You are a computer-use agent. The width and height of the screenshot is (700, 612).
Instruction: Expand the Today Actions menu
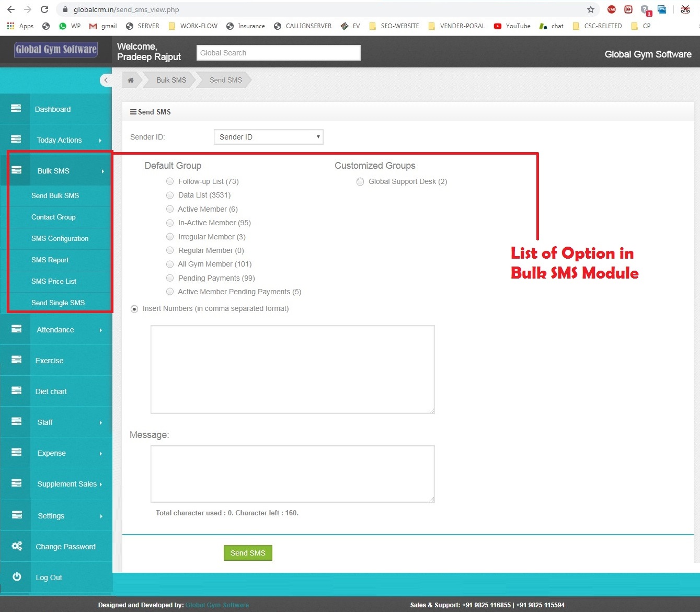[59, 140]
